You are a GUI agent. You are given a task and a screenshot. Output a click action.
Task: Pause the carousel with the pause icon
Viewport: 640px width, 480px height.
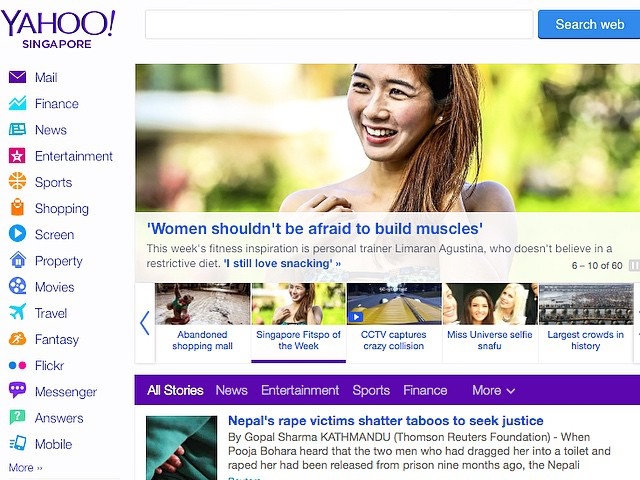(634, 265)
